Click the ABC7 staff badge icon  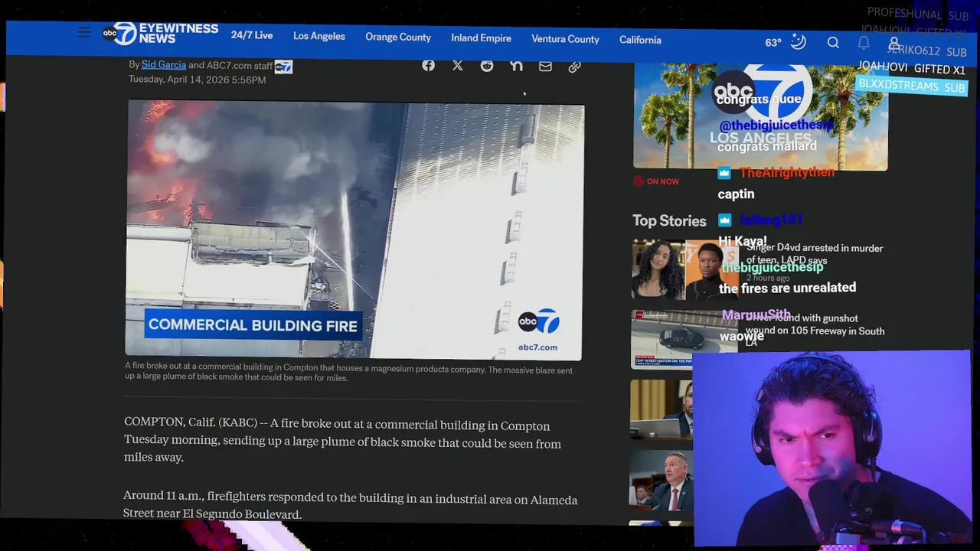pyautogui.click(x=283, y=67)
